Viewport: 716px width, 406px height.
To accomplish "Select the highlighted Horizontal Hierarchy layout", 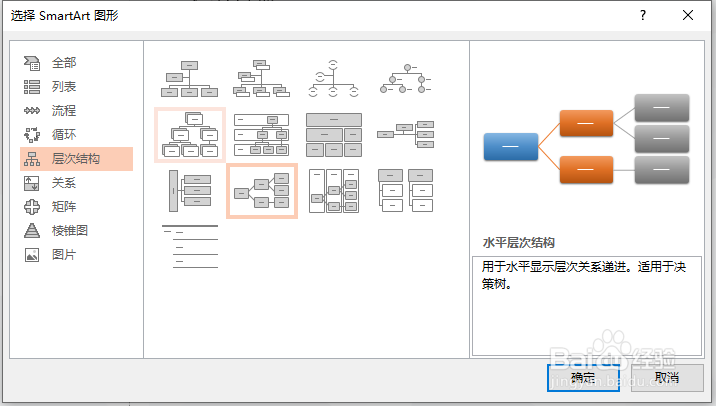I will click(x=262, y=191).
